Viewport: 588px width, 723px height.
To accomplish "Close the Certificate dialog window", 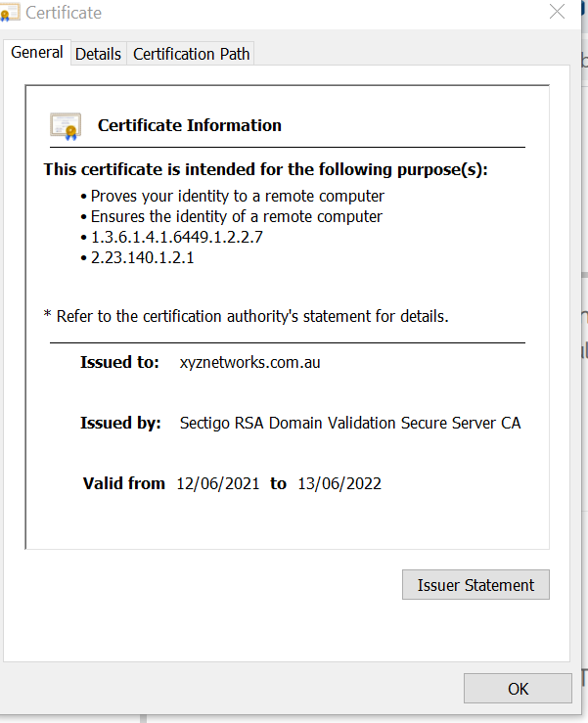I will point(557,13).
